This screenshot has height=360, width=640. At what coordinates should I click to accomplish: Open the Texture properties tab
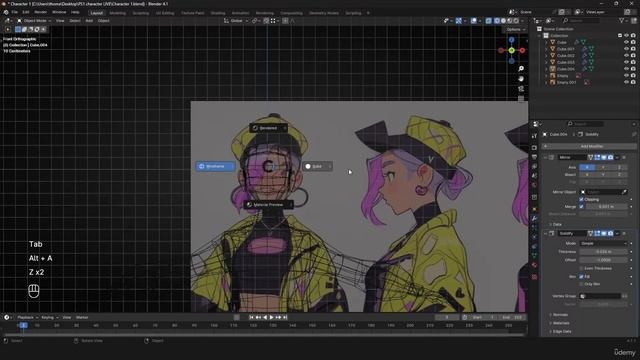click(x=534, y=277)
